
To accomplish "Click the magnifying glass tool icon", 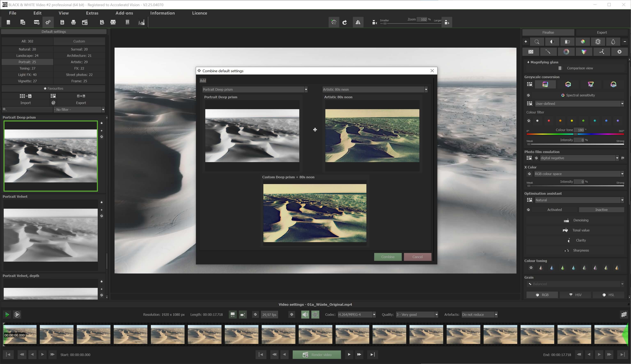I will click(537, 42).
